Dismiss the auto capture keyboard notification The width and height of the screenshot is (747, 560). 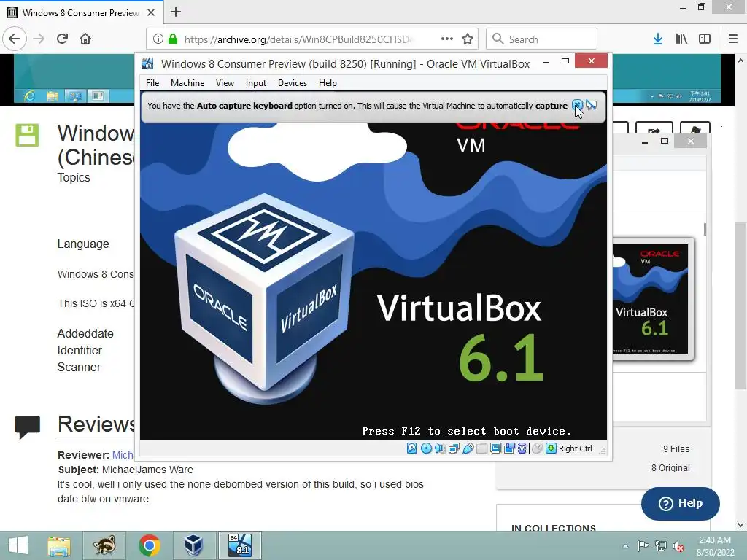pos(577,105)
